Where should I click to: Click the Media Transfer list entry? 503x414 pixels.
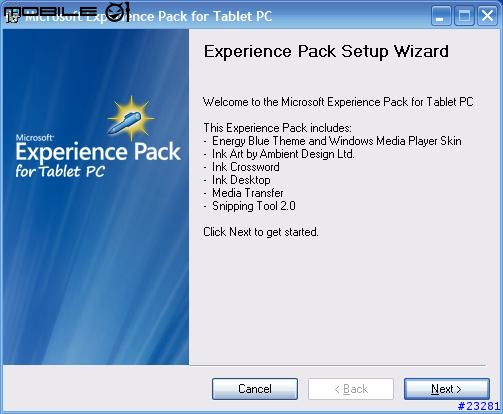[248, 193]
